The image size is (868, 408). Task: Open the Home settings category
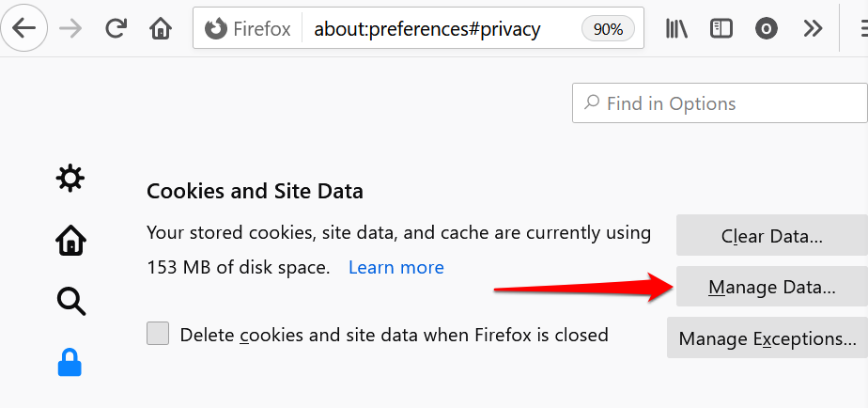point(70,241)
